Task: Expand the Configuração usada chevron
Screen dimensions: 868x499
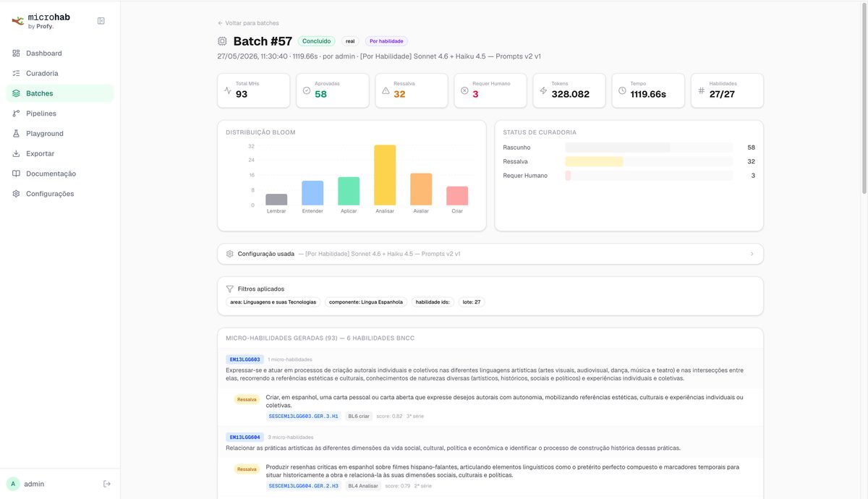Action: tap(752, 254)
